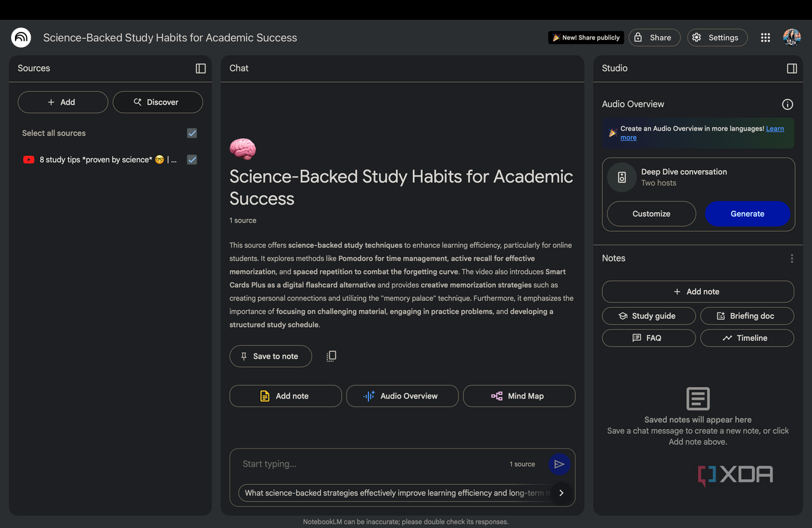The width and height of the screenshot is (812, 528).
Task: Click the Discover sources button
Action: click(x=158, y=102)
